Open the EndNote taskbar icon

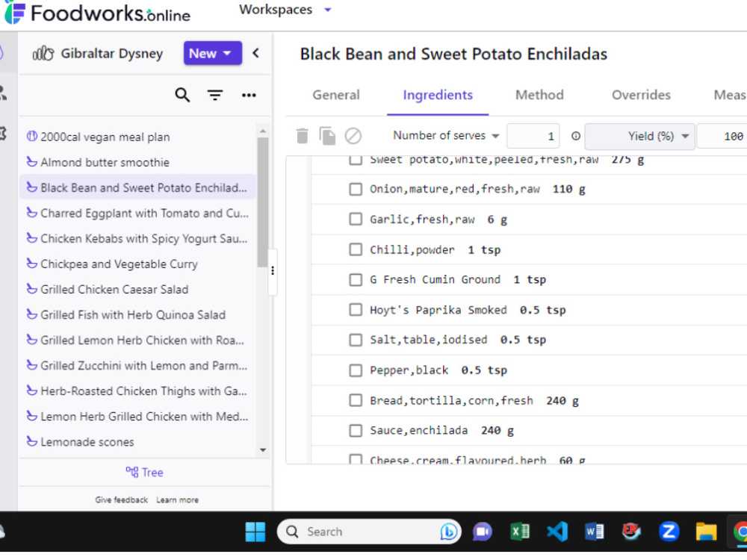point(631,532)
